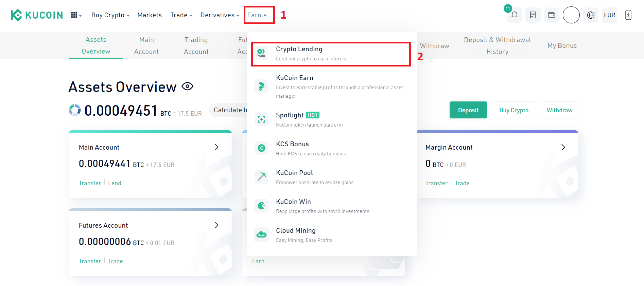Select KuCoin Win menu entry
This screenshot has height=286, width=644.
tap(331, 206)
